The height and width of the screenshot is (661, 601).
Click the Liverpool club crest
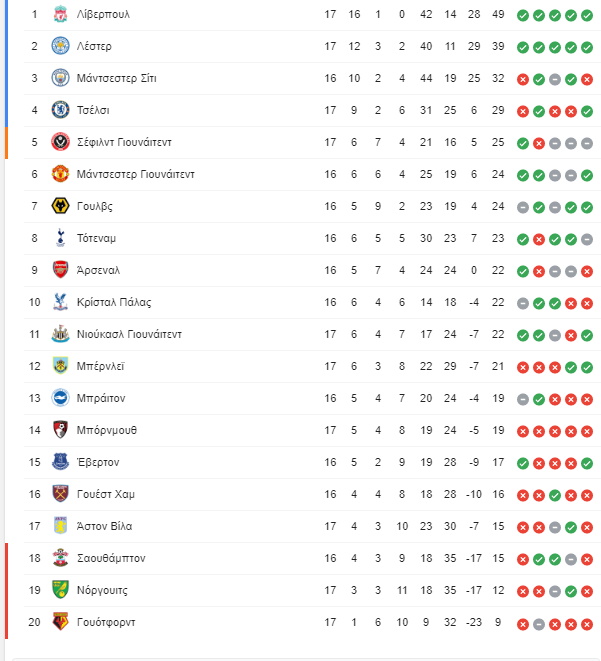(60, 14)
